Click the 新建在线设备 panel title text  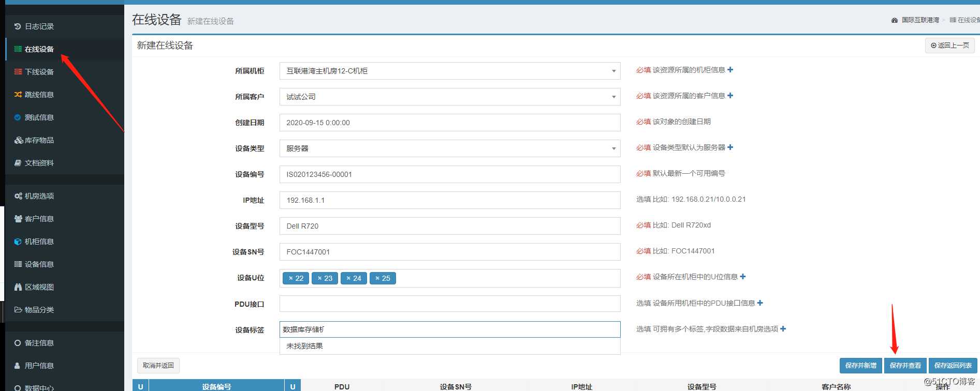165,46
